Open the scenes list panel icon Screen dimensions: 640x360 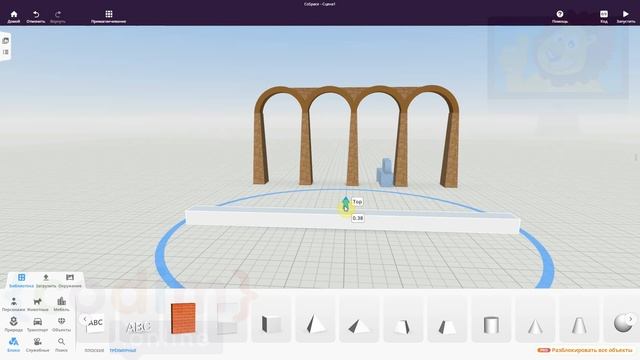click(6, 40)
